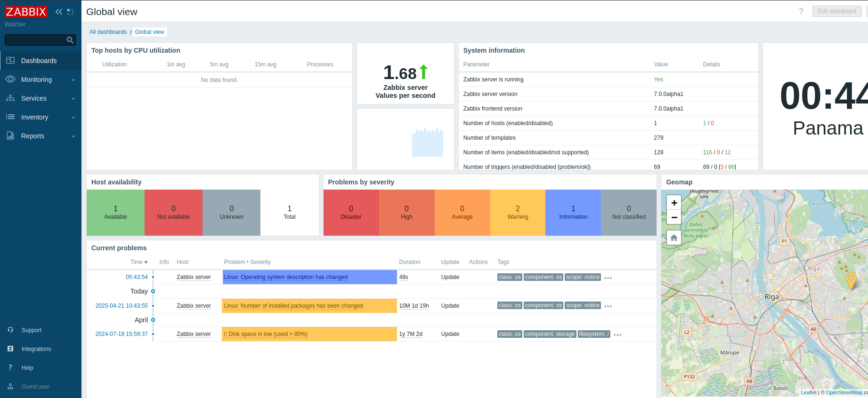Click the help question mark icon
Screen dimensions: 868x398
coord(801,11)
